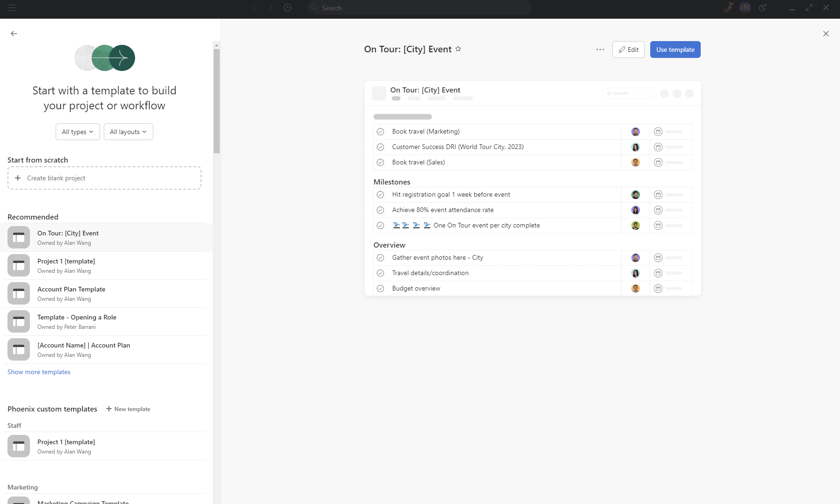Screen dimensions: 840x504
Task: Check off Book travel (Sales) task
Action: (381, 163)
